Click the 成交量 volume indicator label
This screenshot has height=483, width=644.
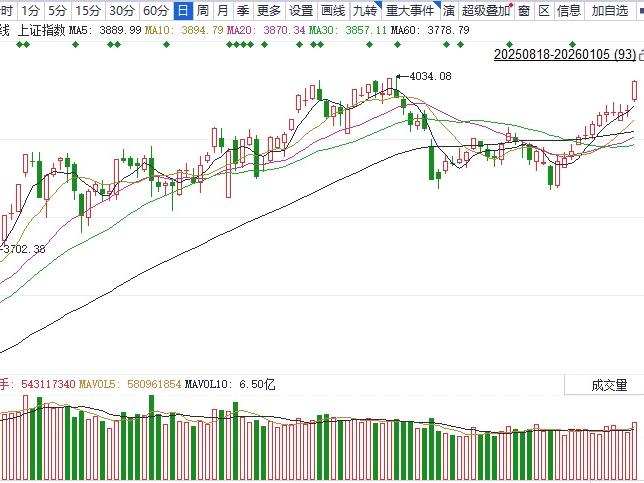point(609,385)
